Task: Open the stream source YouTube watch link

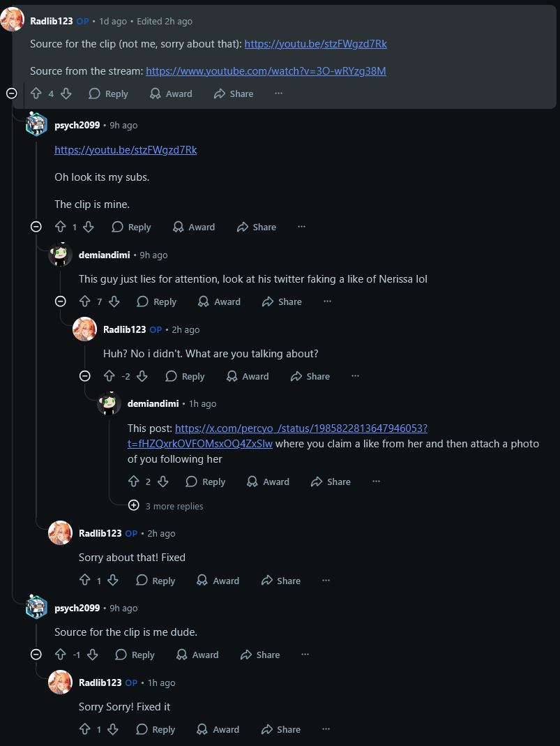Action: 266,71
